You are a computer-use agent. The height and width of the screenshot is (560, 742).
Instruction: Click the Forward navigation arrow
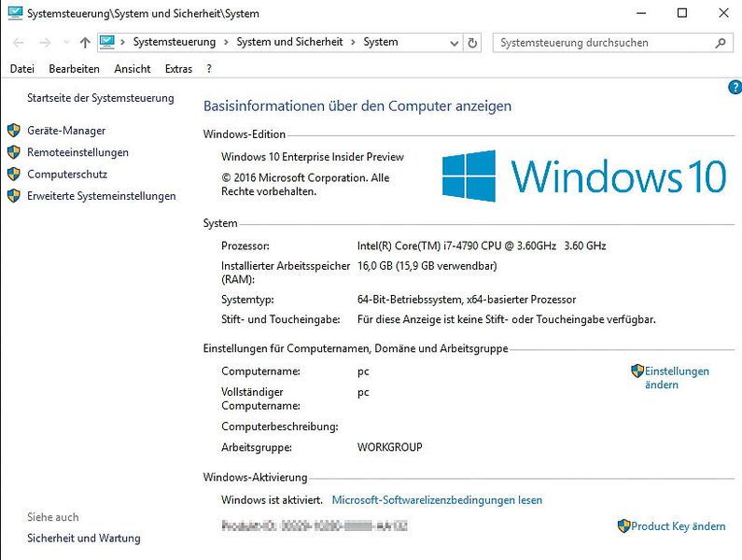coord(45,43)
